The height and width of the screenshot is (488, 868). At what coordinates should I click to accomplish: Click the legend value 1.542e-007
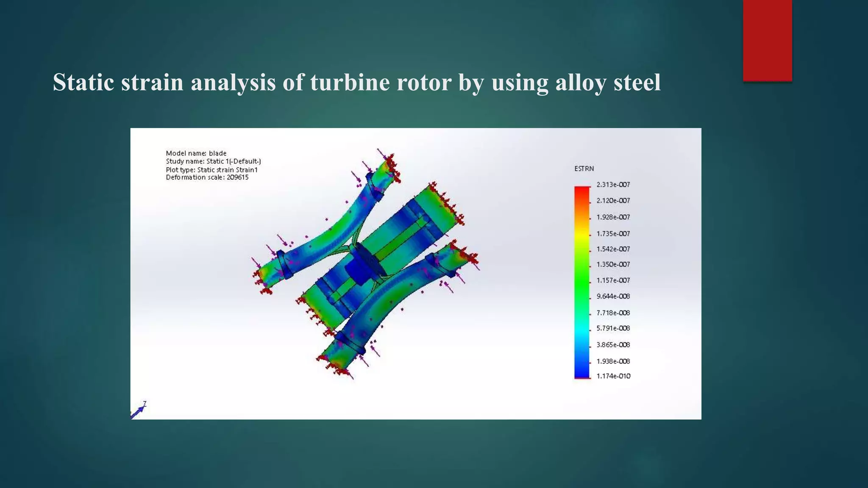(x=613, y=249)
